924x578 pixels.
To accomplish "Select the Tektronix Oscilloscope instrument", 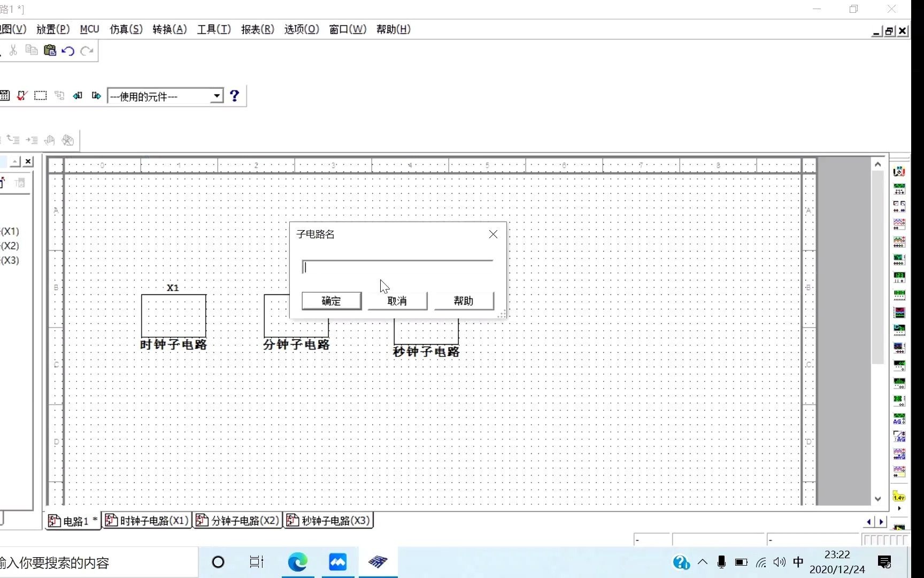I will [x=899, y=471].
